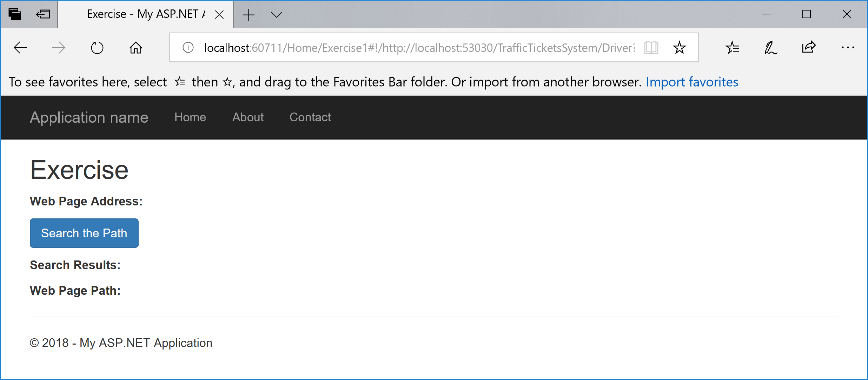Go to the browser Home page
Screen dimensions: 868x380
[x=136, y=48]
